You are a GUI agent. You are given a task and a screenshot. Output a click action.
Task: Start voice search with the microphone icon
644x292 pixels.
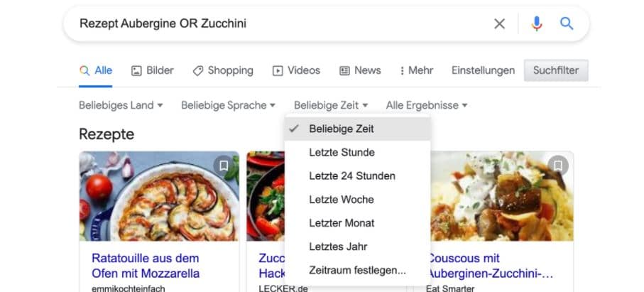click(x=537, y=24)
